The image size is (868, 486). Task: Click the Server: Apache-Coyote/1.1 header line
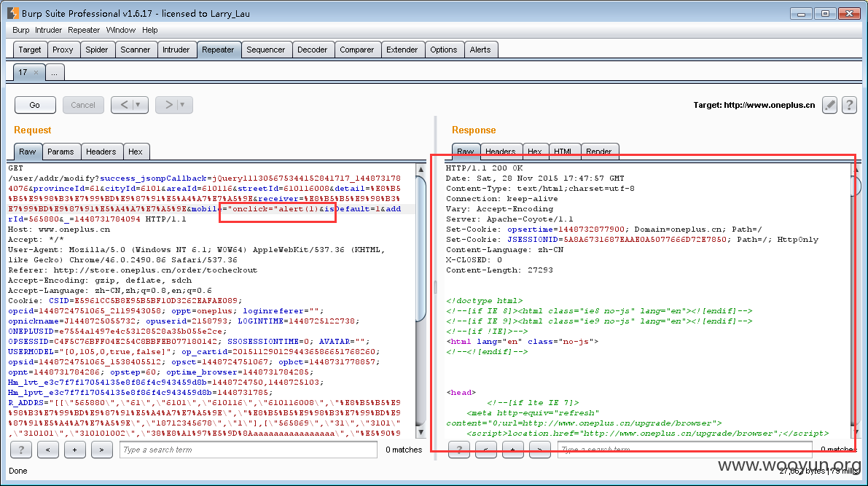point(509,219)
